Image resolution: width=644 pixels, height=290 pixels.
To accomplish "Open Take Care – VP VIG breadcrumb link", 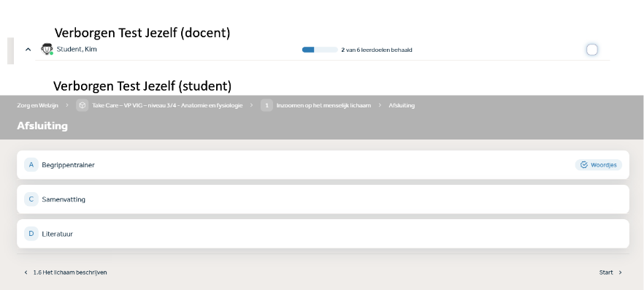I will pyautogui.click(x=167, y=106).
